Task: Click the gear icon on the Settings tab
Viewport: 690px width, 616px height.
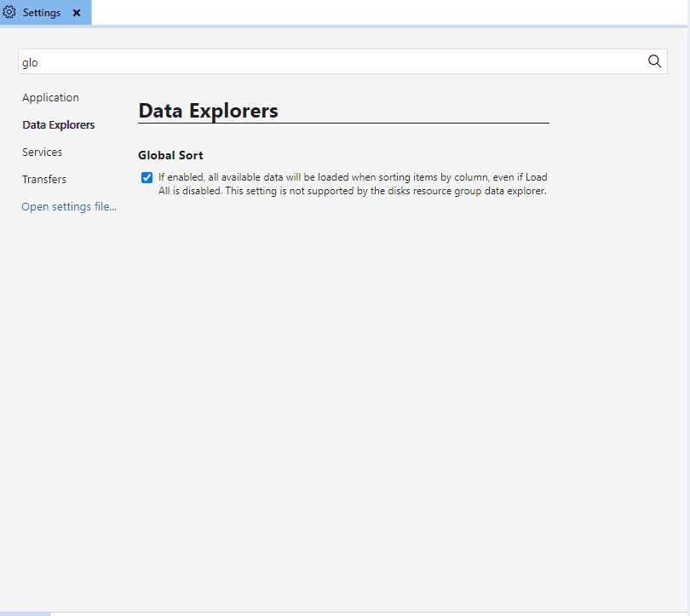Action: tap(9, 12)
